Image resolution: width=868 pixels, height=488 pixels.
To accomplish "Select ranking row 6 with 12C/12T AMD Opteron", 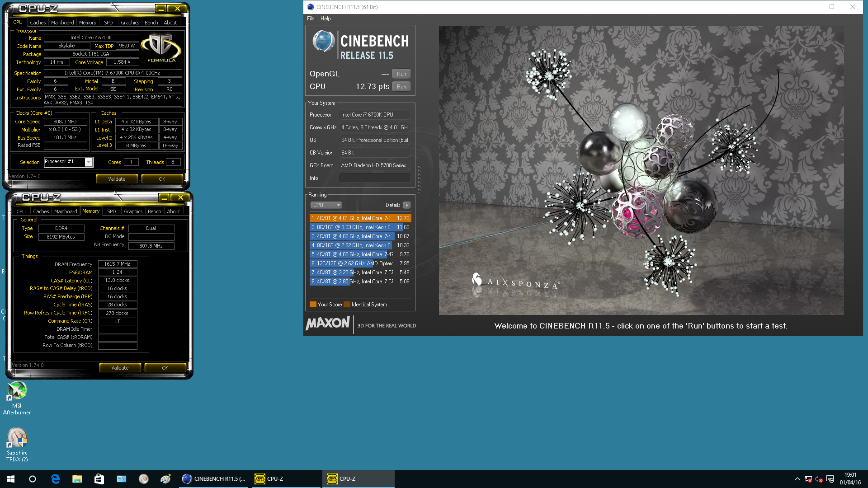I will pyautogui.click(x=360, y=263).
